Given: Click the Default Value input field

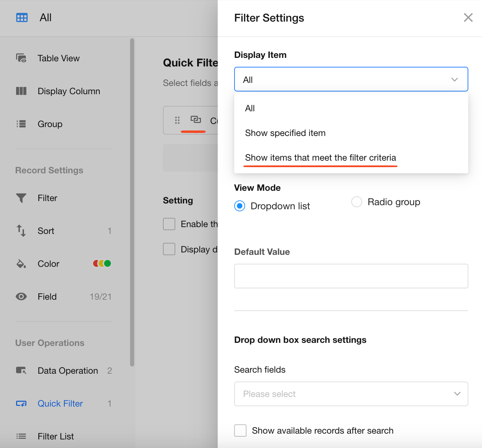Looking at the screenshot, I should point(351,276).
